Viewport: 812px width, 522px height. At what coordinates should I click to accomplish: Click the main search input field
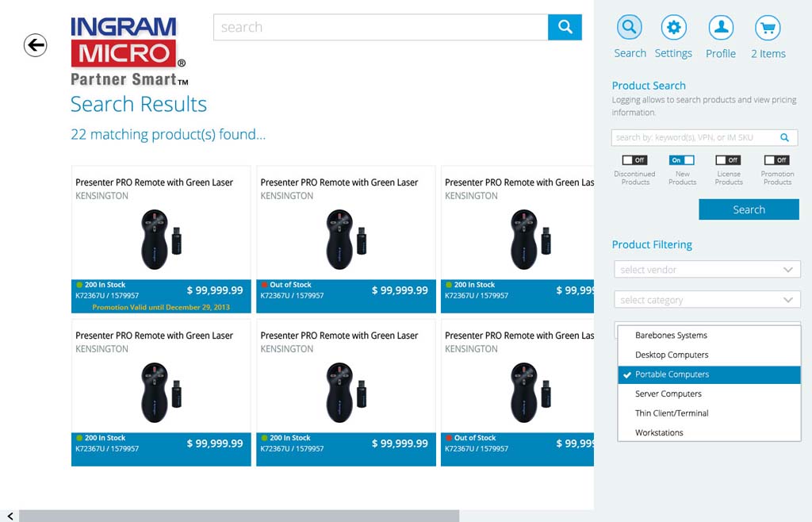click(x=381, y=27)
